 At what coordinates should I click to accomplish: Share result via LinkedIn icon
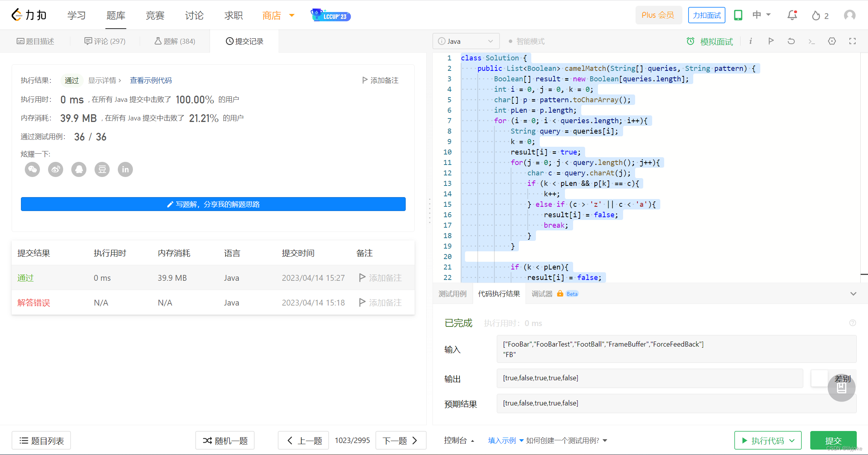pyautogui.click(x=125, y=169)
